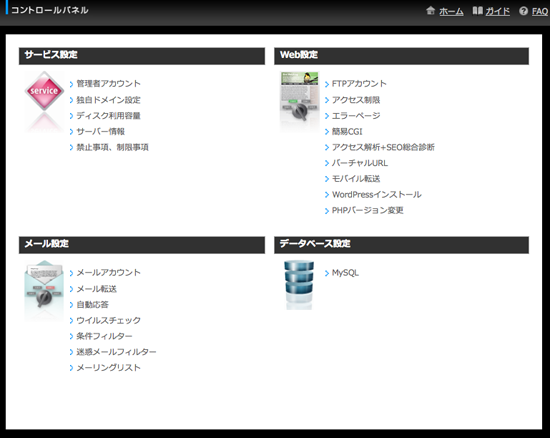Click the pink service diamond icon
The height and width of the screenshot is (438, 550).
pos(44,91)
